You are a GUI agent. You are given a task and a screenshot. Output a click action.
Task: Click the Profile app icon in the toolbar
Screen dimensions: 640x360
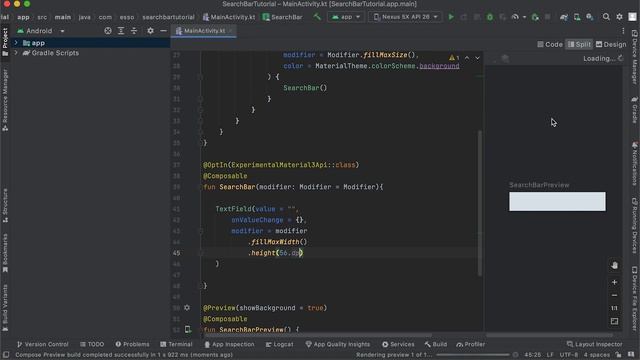[x=515, y=17]
